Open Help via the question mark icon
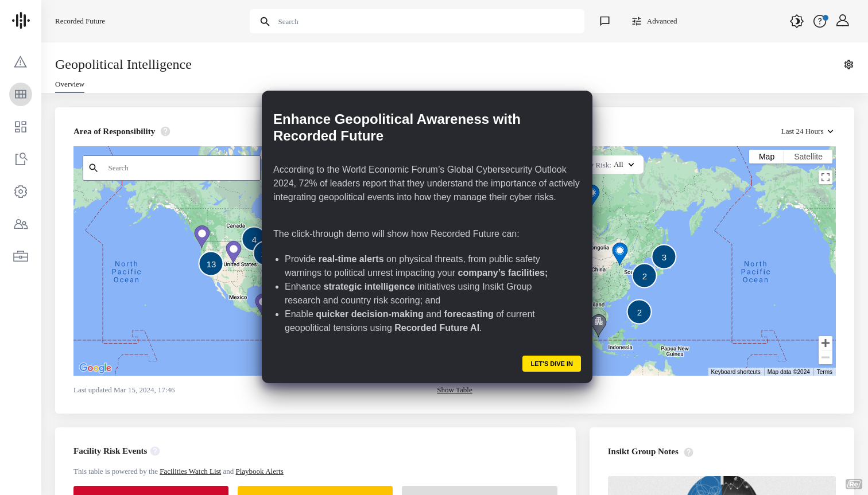Viewport: 868px width, 495px height. [x=819, y=21]
